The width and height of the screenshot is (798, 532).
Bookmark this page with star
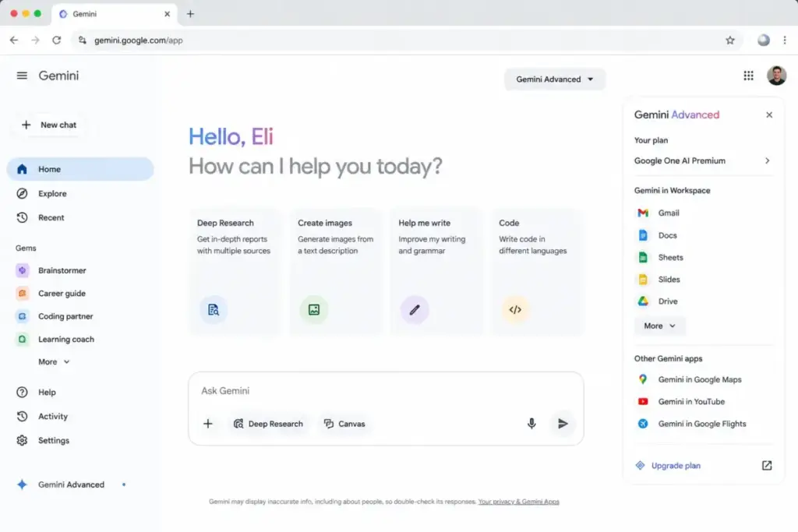click(729, 41)
